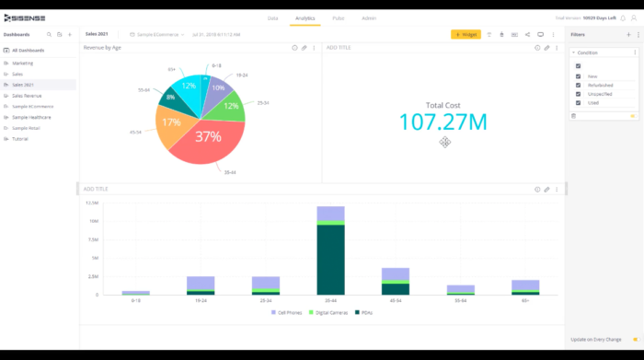
Task: Toggle Cell Phones legend swatch
Action: click(273, 312)
